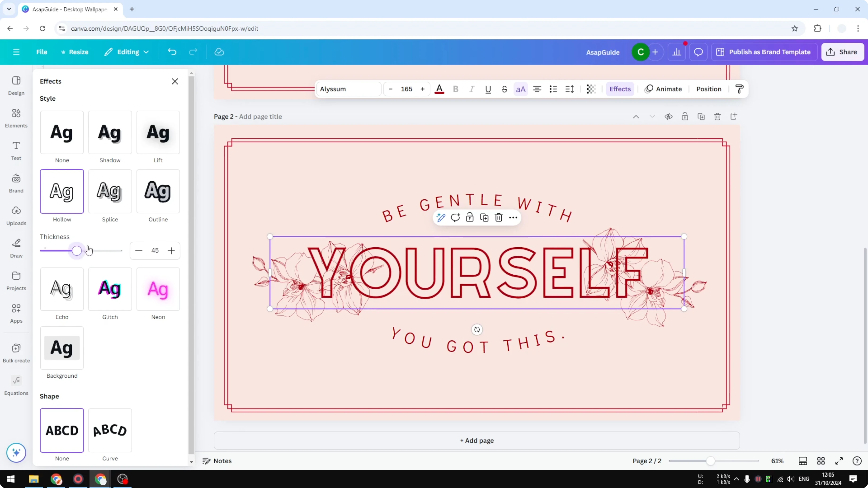Open the File menu
Viewport: 868px width, 488px height.
click(x=42, y=52)
